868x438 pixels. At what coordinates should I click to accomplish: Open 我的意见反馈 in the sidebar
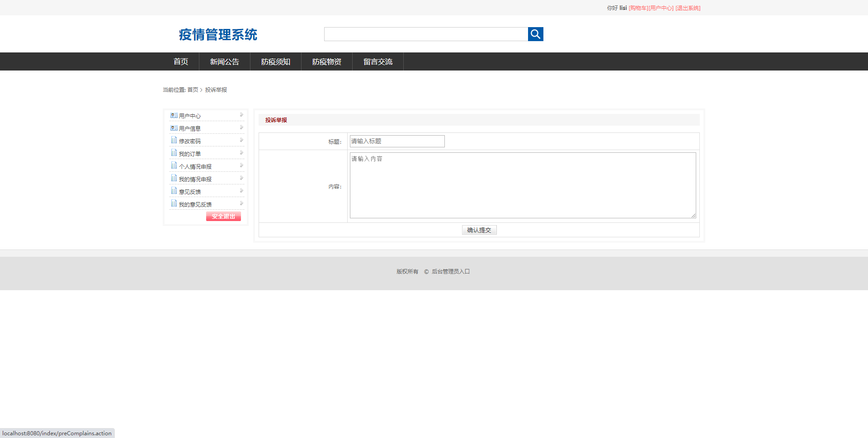pyautogui.click(x=195, y=205)
